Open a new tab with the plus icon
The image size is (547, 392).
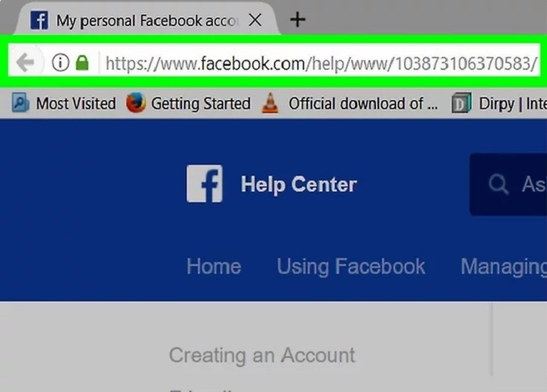pyautogui.click(x=298, y=20)
